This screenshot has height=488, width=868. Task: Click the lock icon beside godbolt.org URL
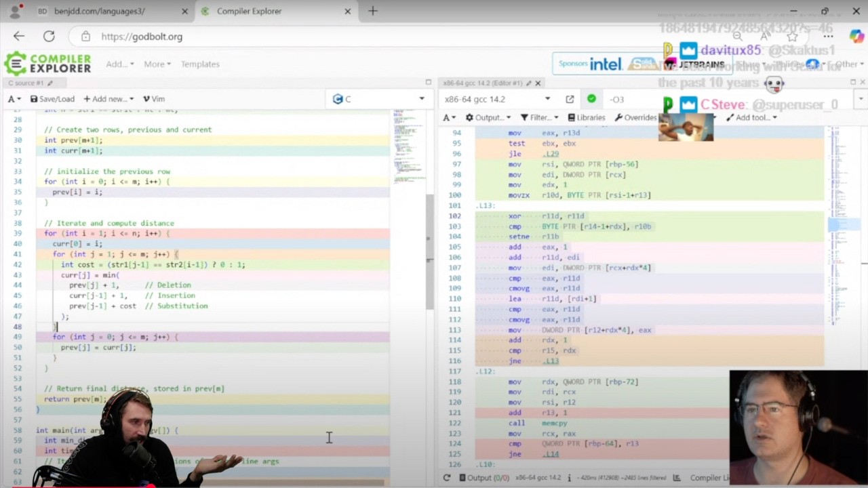click(85, 37)
